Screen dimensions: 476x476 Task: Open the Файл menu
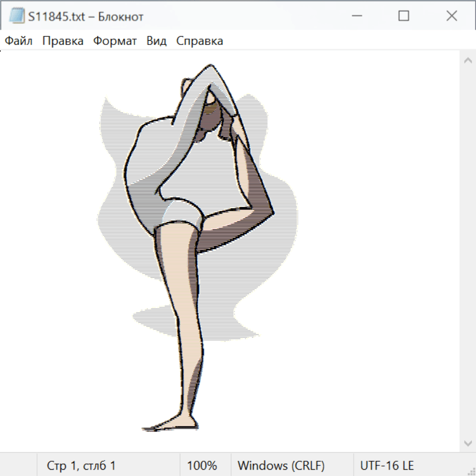(19, 41)
